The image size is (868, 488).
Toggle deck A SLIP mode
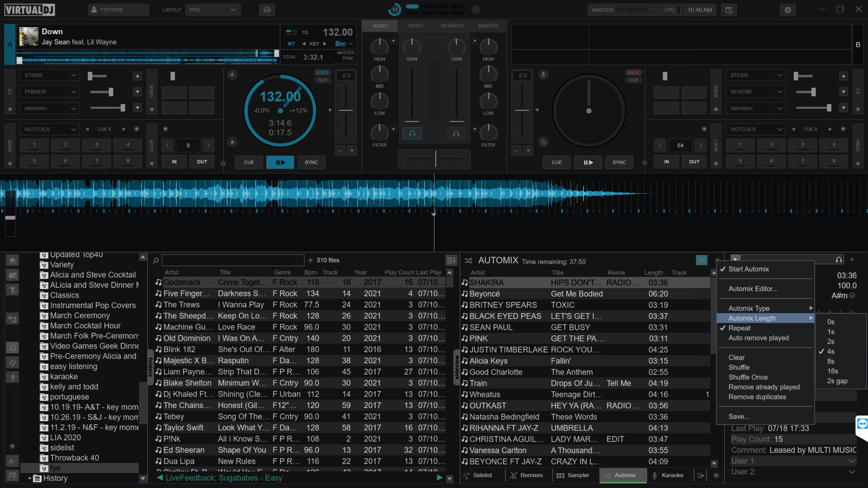[322, 80]
